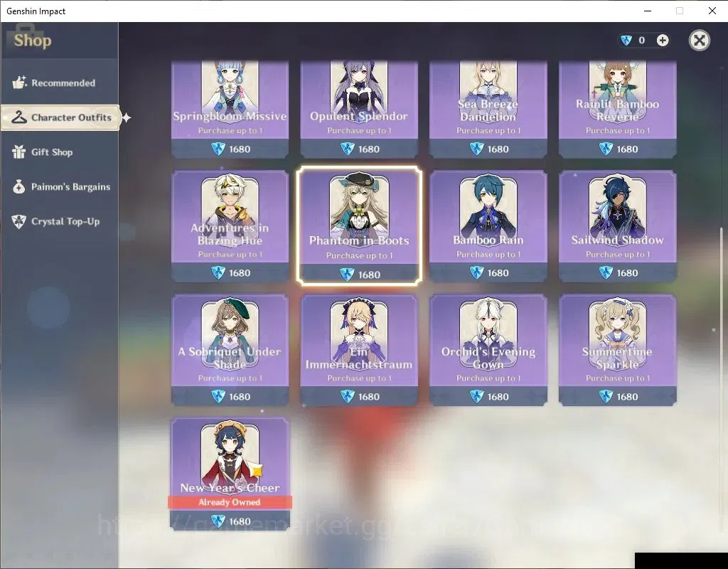Click the 1680 price on Sea Breeze Dandelion
The width and height of the screenshot is (728, 569).
click(498, 149)
